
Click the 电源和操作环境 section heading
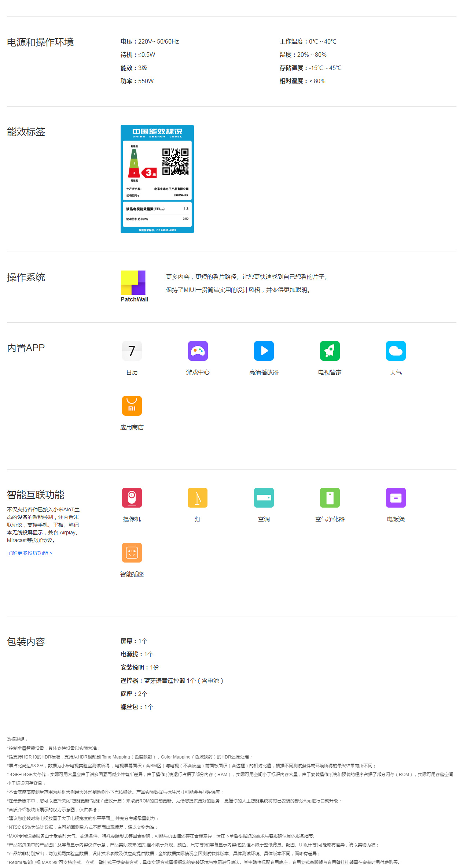pyautogui.click(x=40, y=42)
